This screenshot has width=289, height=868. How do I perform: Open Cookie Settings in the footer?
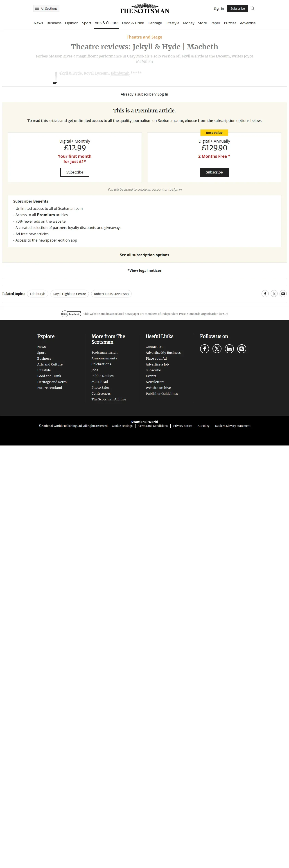(122, 426)
